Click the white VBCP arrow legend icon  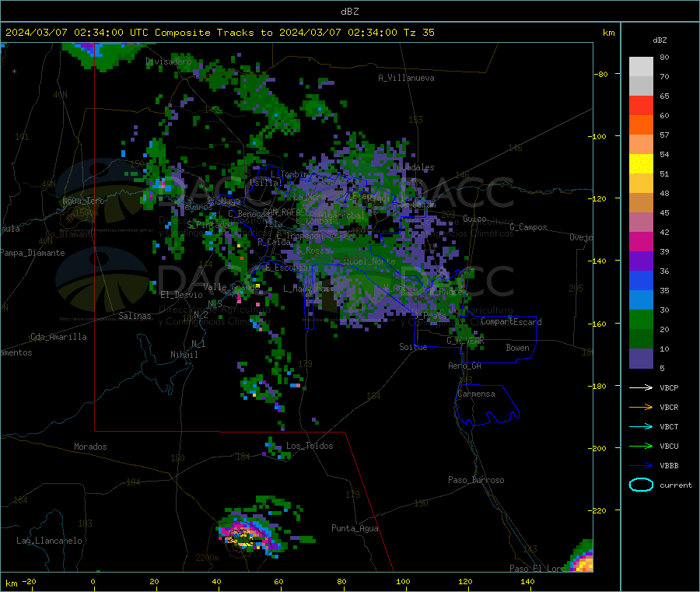coord(641,387)
